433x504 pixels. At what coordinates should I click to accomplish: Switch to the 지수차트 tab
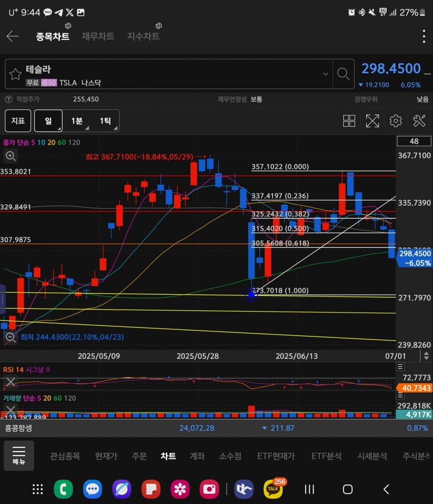tap(144, 37)
